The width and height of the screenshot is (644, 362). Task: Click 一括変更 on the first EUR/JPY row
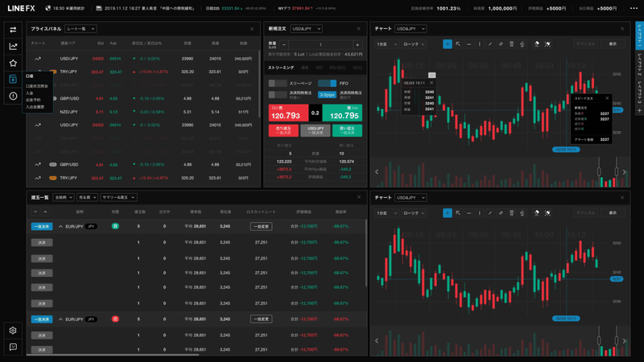[x=261, y=227]
